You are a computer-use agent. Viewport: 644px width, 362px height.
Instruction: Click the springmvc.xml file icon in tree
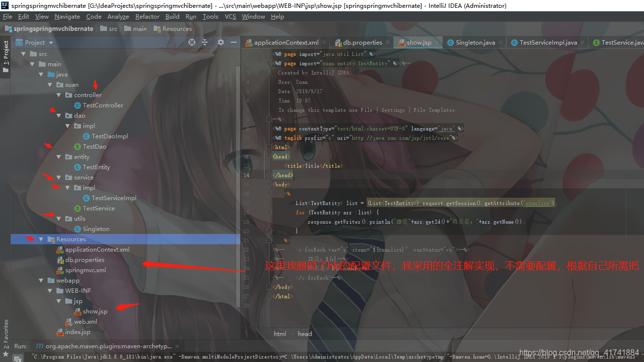coord(60,270)
